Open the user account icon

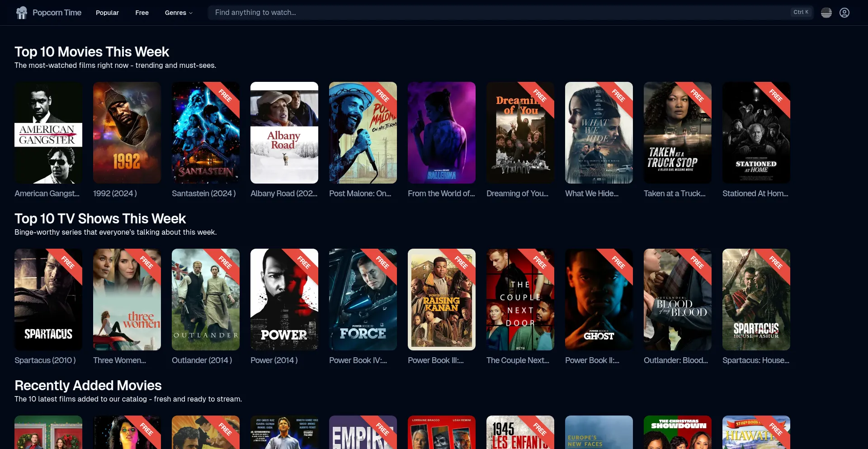(x=844, y=12)
